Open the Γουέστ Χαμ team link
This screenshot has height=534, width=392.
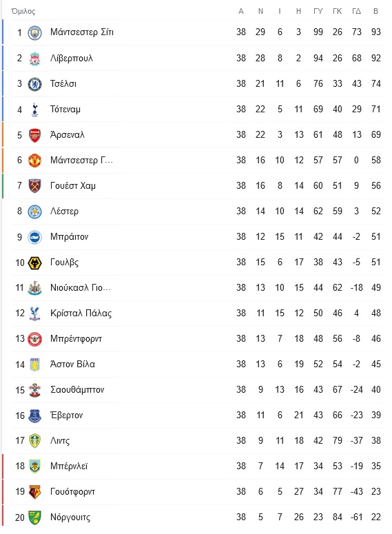click(x=73, y=185)
